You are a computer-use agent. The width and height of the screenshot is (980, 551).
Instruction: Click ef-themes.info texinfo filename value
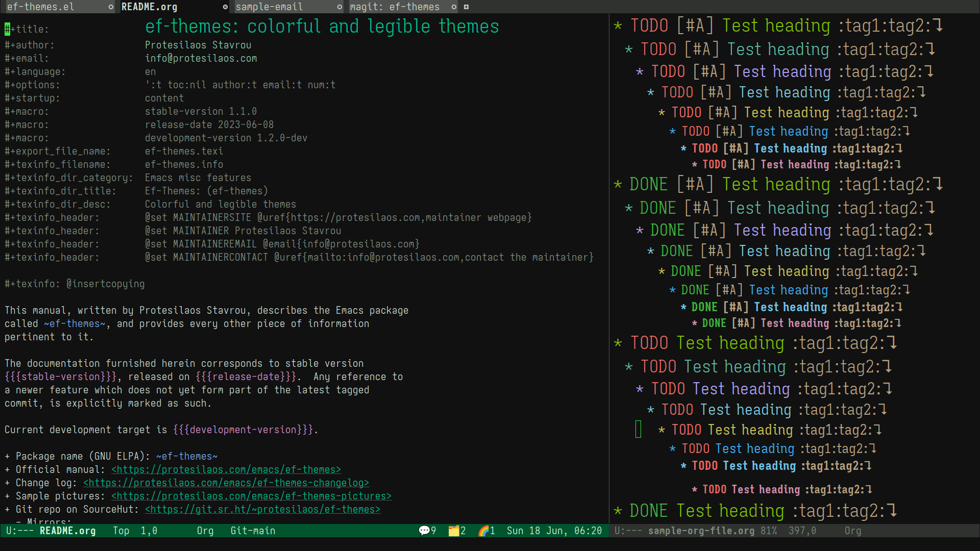tap(184, 164)
